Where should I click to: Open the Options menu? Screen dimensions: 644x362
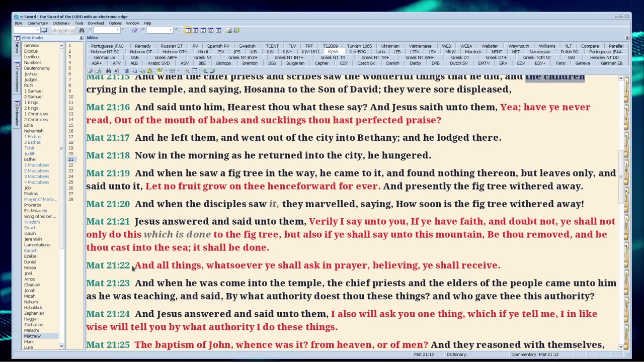[x=115, y=23]
